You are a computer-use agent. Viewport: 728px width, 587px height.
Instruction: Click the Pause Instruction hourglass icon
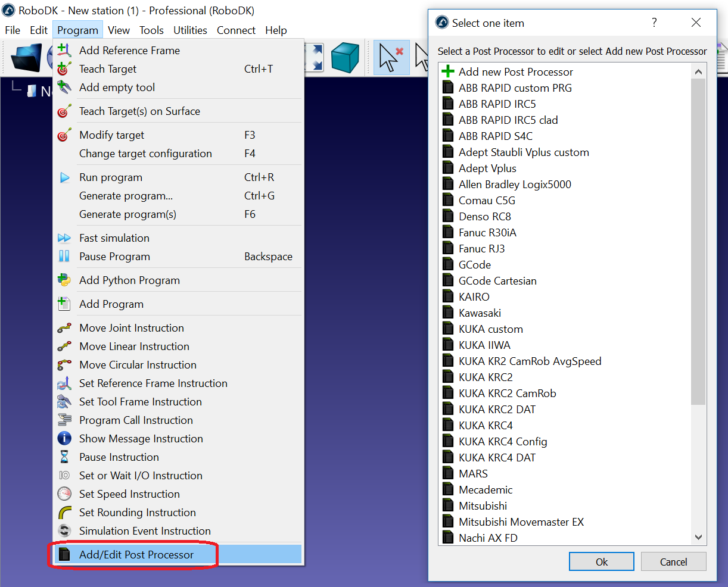click(64, 457)
